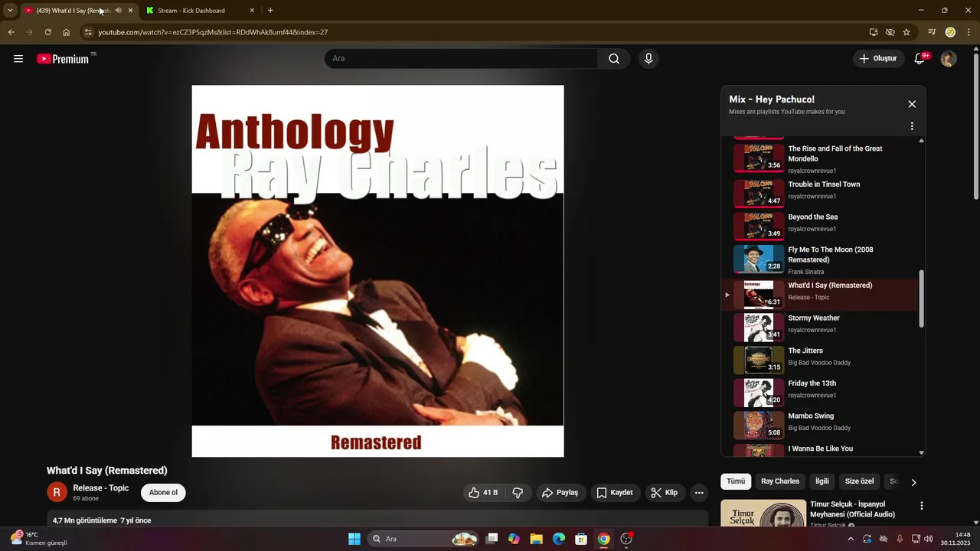Open the playlist panel three-dot options
980x551 pixels.
pos(912,126)
